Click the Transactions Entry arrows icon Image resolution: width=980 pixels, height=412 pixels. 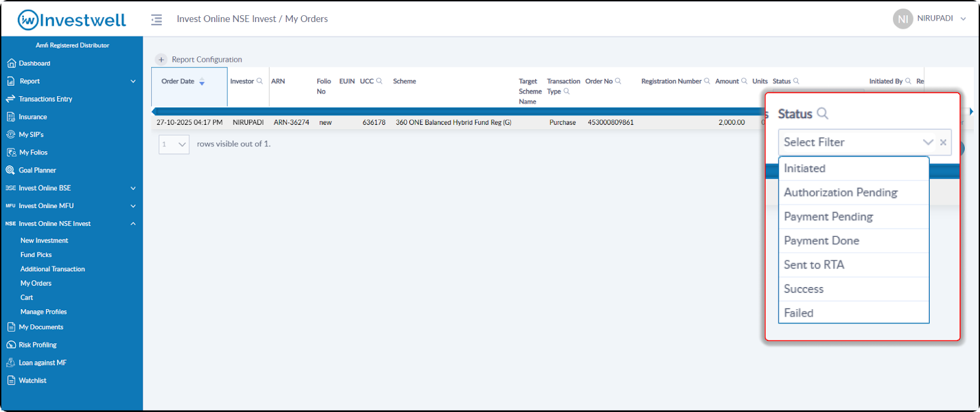tap(10, 99)
